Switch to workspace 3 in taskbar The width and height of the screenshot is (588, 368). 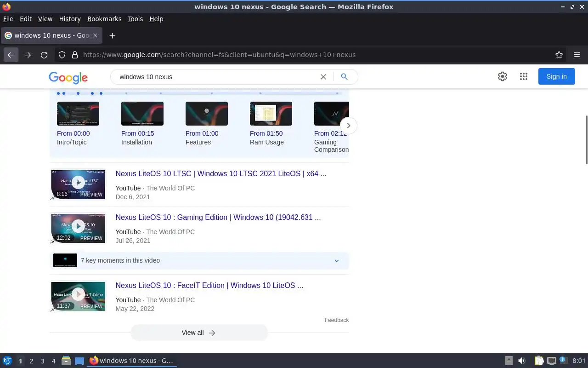(42, 361)
